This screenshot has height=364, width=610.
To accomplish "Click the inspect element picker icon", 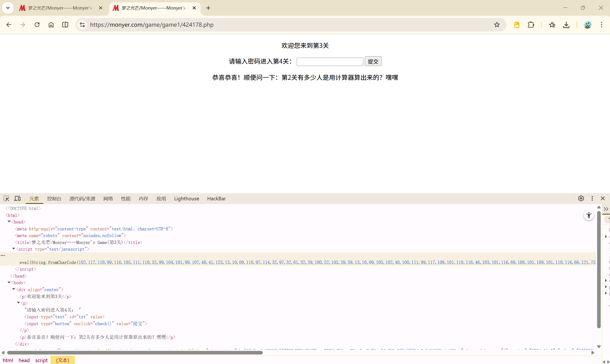I will (x=6, y=198).
